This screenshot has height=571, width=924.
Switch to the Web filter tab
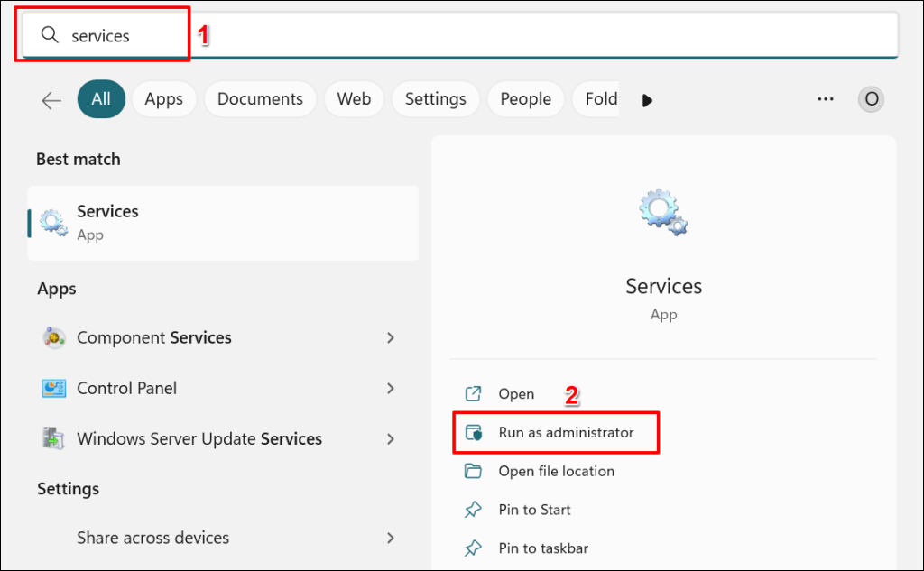coord(354,99)
